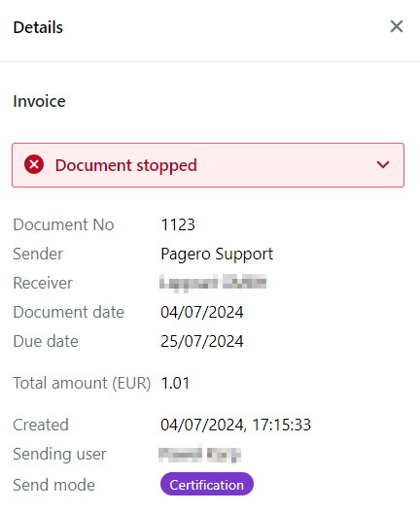Click the Invoice heading
Image resolution: width=420 pixels, height=512 pixels.
point(39,101)
